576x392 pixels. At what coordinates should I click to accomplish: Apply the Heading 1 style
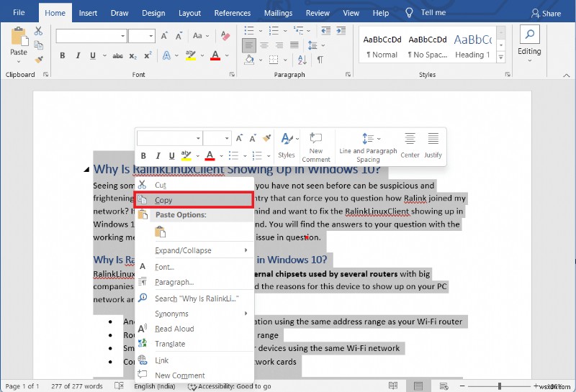pos(472,47)
